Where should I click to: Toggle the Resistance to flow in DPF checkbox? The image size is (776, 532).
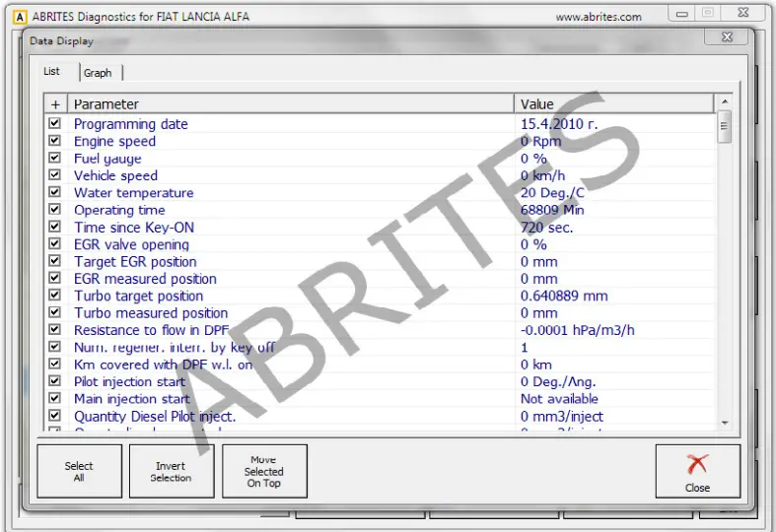pos(54,329)
